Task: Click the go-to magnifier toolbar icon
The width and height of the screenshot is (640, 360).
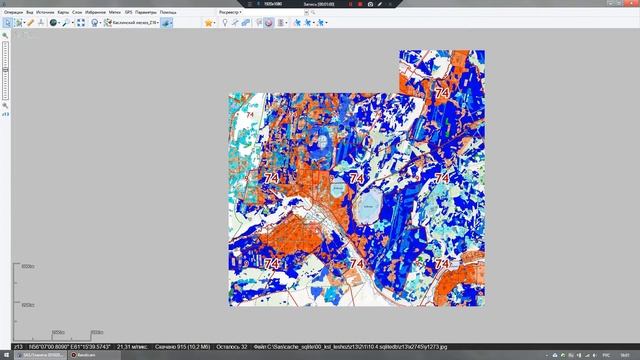Action: pos(65,23)
